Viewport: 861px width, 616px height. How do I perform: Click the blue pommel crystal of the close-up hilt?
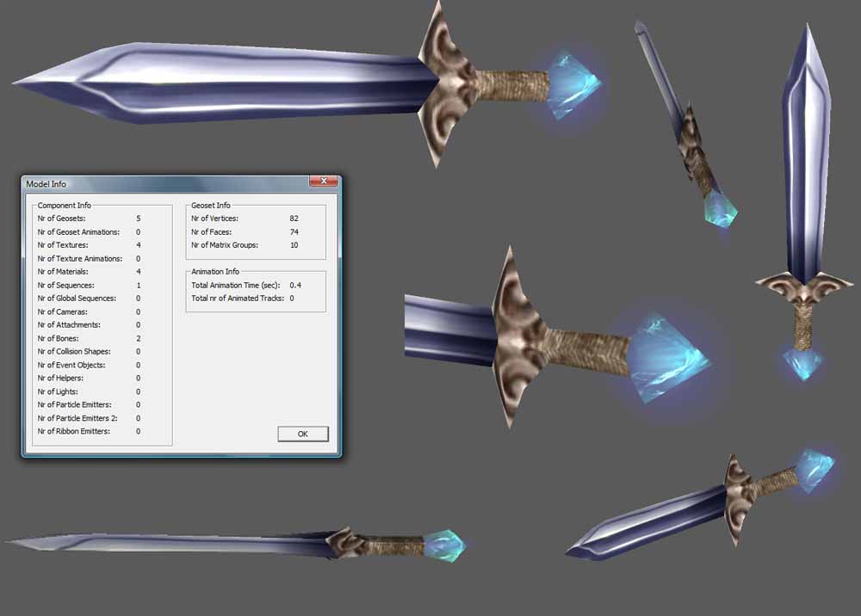pyautogui.click(x=667, y=358)
